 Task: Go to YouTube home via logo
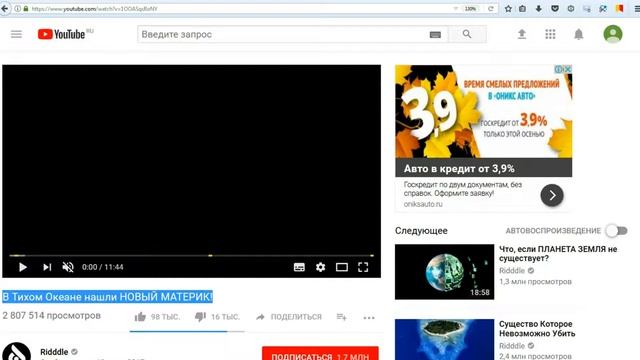(62, 34)
